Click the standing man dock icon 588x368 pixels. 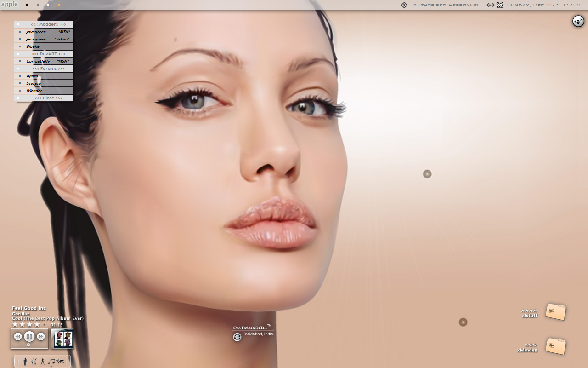tap(25, 362)
